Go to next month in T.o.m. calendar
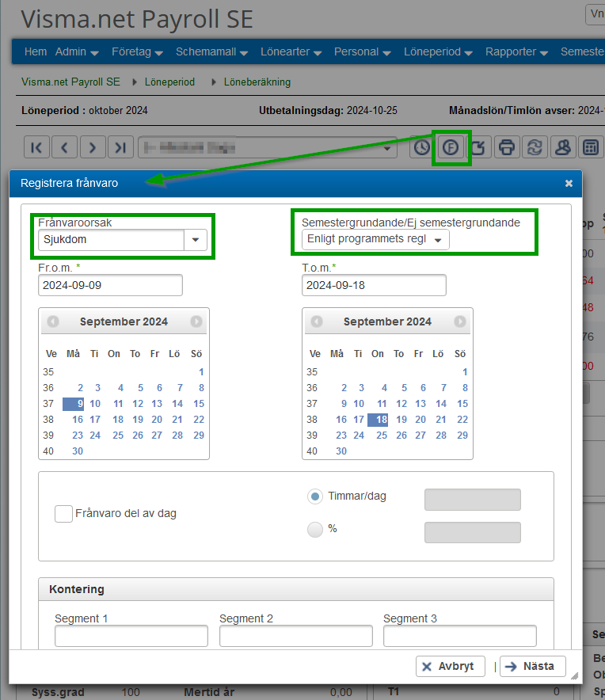 [460, 321]
